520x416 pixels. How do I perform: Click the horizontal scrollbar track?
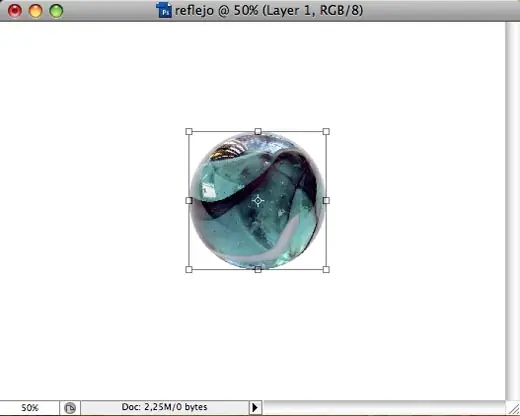(384, 408)
